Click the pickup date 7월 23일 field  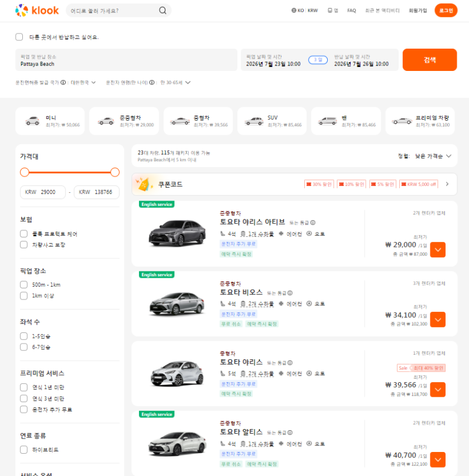pos(273,60)
